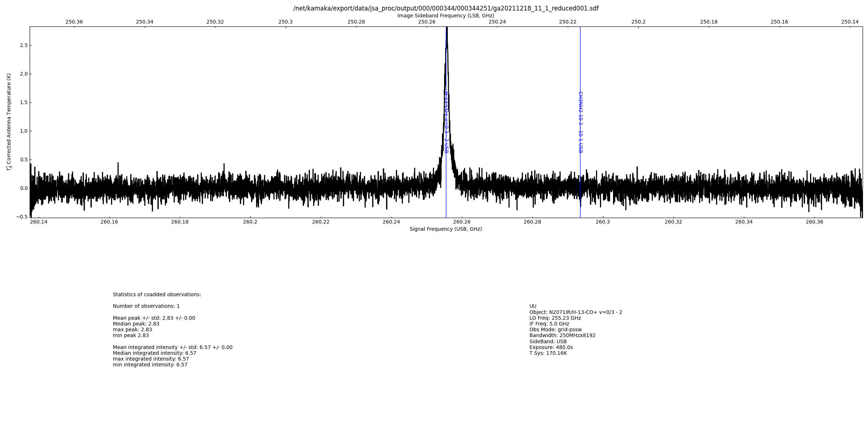This screenshot has width=868, height=434.
Task: Click the 'Statistics of coadded observations:' heading
Action: tap(157, 294)
